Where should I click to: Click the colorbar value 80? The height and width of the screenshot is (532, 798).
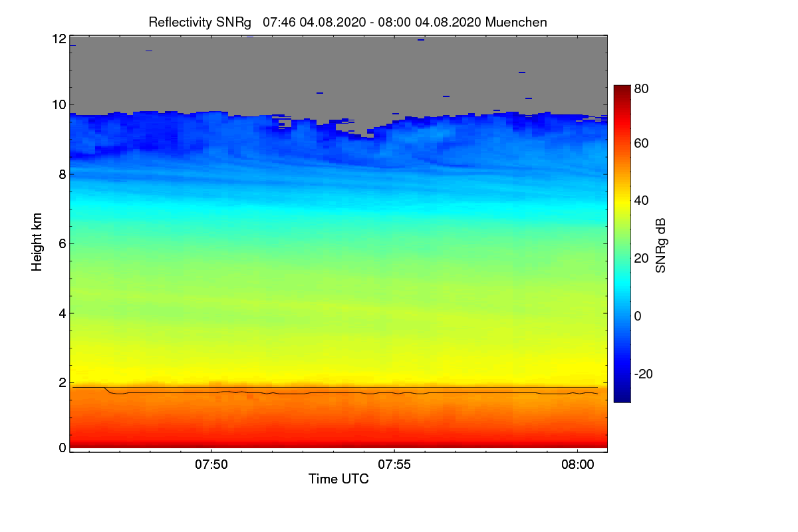(x=642, y=89)
